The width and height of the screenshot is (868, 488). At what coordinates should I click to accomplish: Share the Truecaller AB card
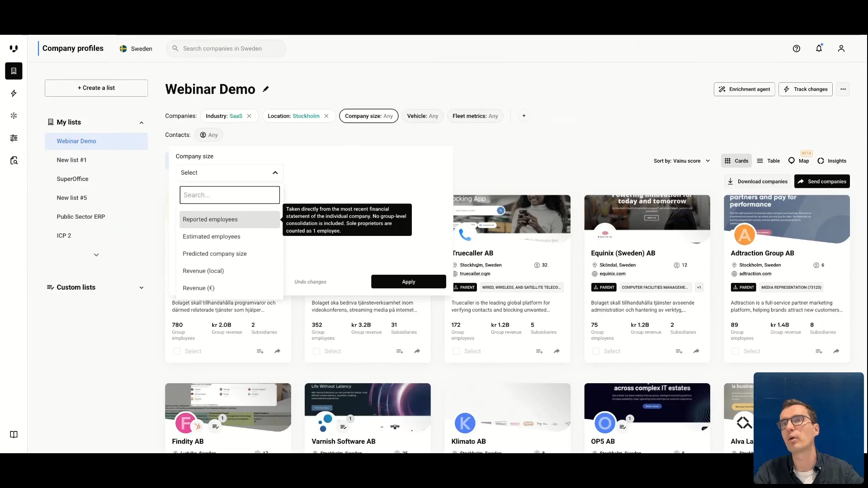coord(557,351)
